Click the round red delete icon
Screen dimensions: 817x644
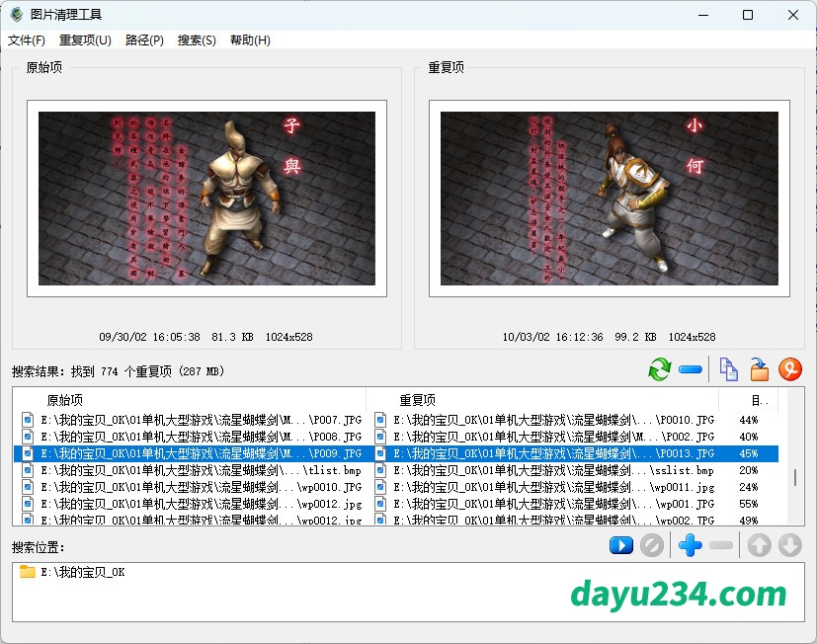coord(789,370)
